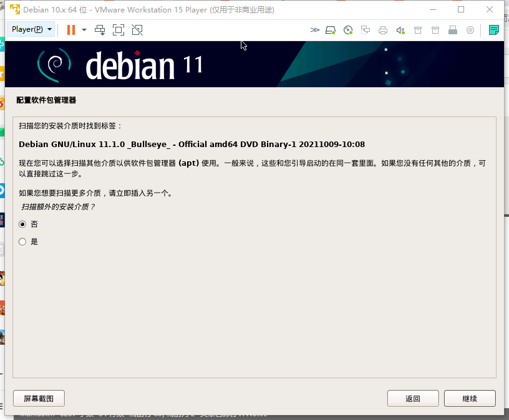Viewport: 509px width, 420px height.
Task: Open the USB device icon
Action: [453, 30]
